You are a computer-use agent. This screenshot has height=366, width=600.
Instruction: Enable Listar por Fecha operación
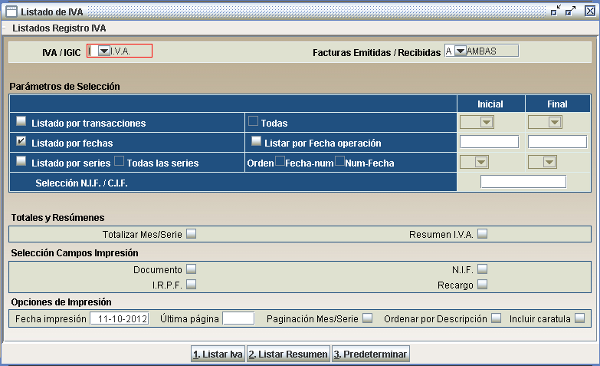(256, 141)
